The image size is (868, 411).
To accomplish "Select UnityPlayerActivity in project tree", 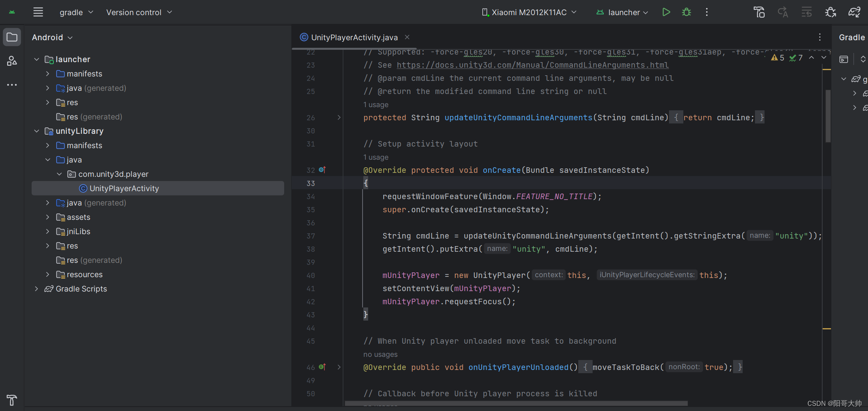I will tap(158, 188).
